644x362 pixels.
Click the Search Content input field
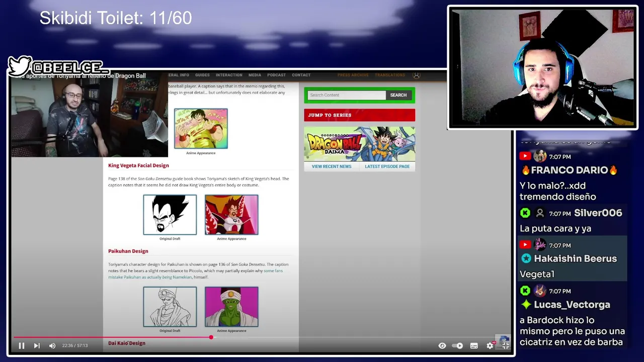click(347, 95)
